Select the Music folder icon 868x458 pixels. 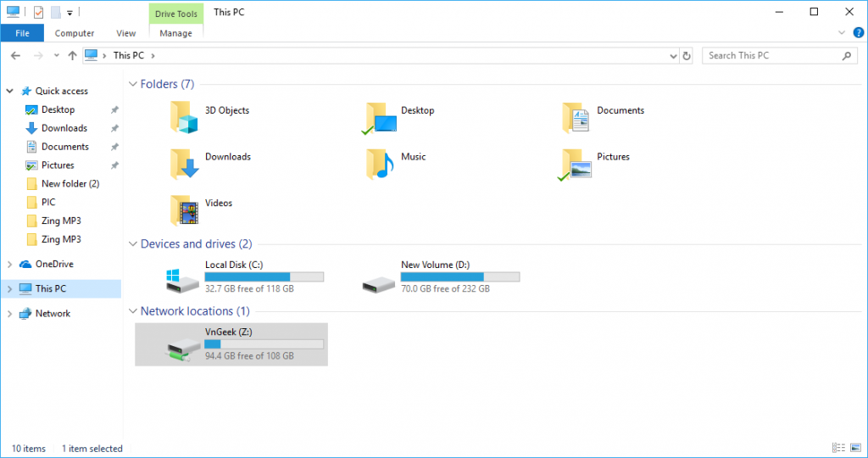click(380, 164)
